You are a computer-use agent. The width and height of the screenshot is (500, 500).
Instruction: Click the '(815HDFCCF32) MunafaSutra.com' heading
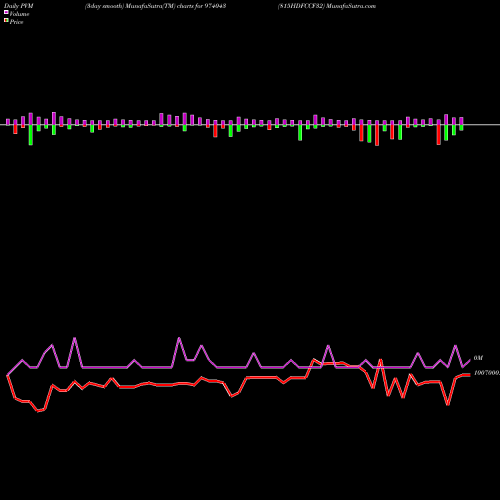pyautogui.click(x=327, y=6)
